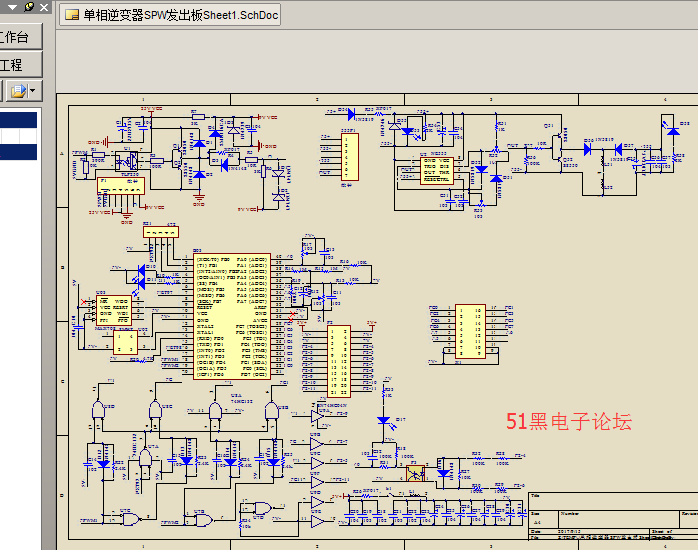Select the first highlighted row in the project list
Image resolution: width=698 pixels, height=550 pixels.
point(18,120)
